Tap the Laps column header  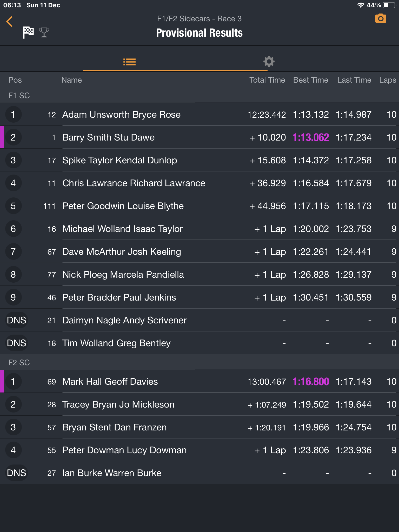pos(387,80)
